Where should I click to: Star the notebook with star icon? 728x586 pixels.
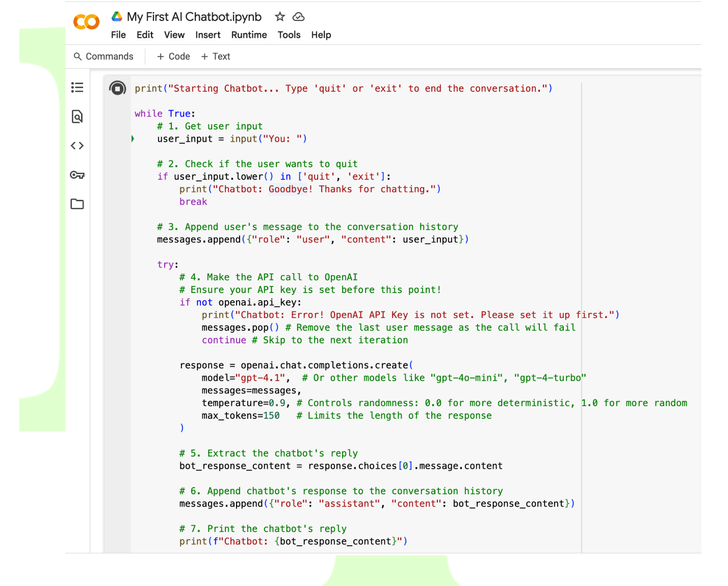click(x=280, y=17)
